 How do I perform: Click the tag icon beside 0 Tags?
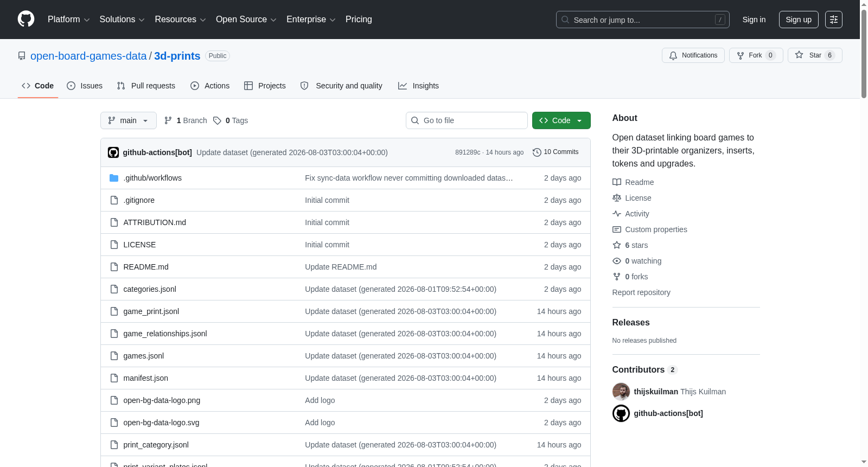(217, 120)
